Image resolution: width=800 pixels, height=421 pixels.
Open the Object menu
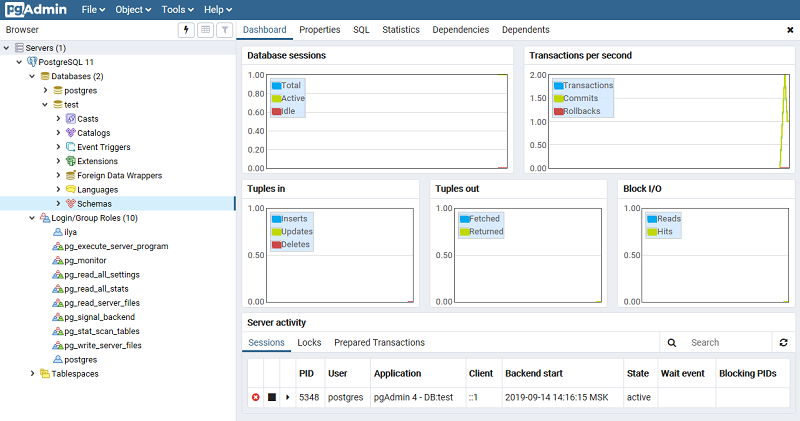133,10
